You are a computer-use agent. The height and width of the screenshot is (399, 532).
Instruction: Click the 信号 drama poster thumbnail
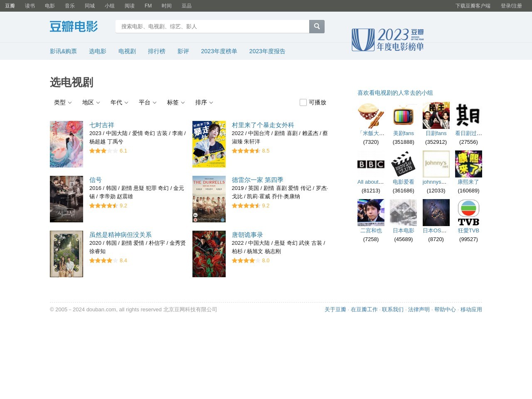(x=66, y=199)
